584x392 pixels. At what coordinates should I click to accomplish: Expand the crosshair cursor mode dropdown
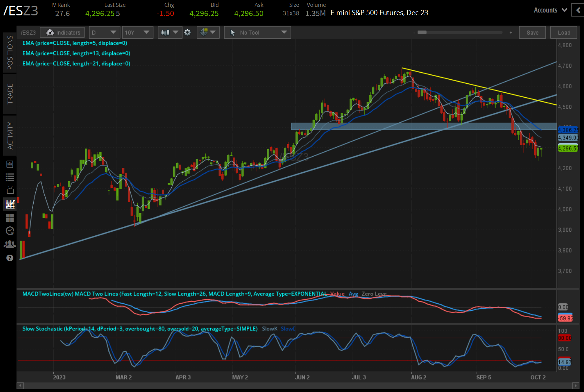[208, 33]
